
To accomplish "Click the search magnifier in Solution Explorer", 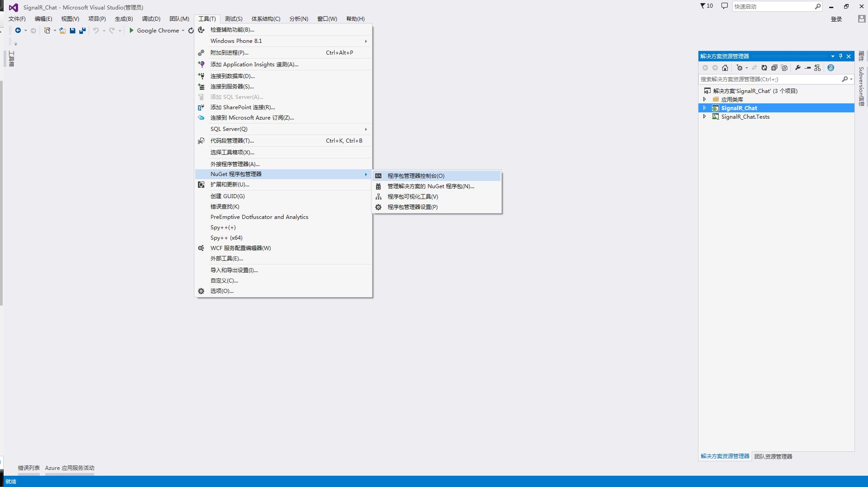I will (x=845, y=79).
